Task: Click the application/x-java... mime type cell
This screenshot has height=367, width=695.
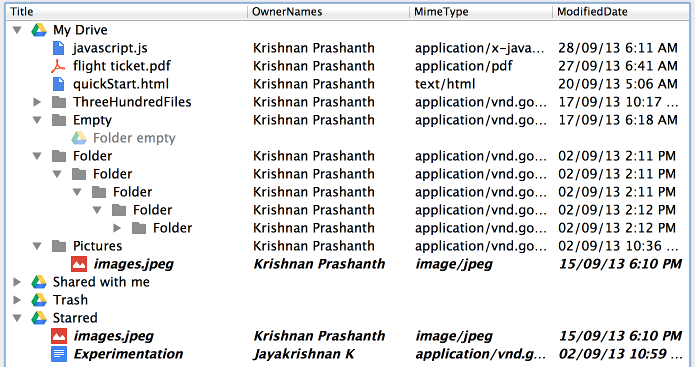Action: tap(480, 48)
